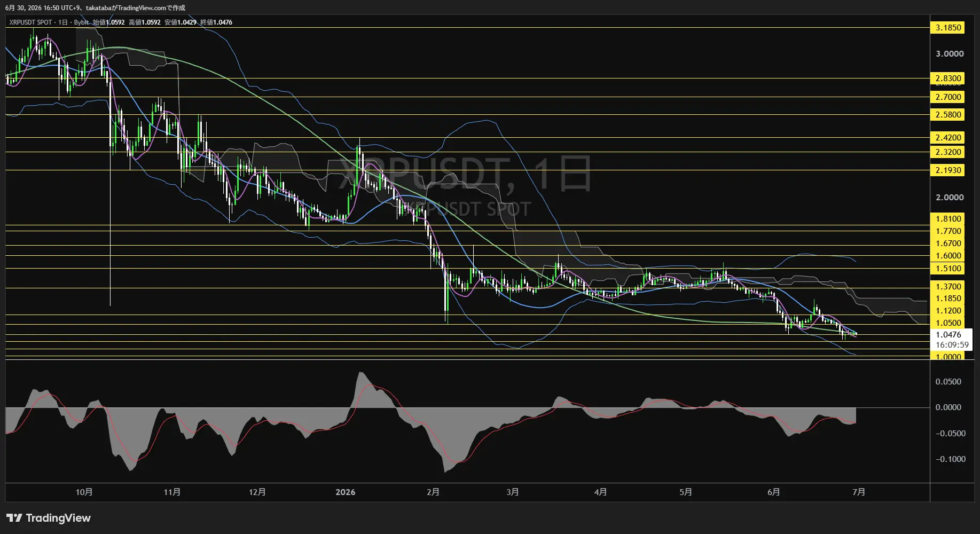
Task: Click the 2.0000 price scale value
Action: point(950,198)
